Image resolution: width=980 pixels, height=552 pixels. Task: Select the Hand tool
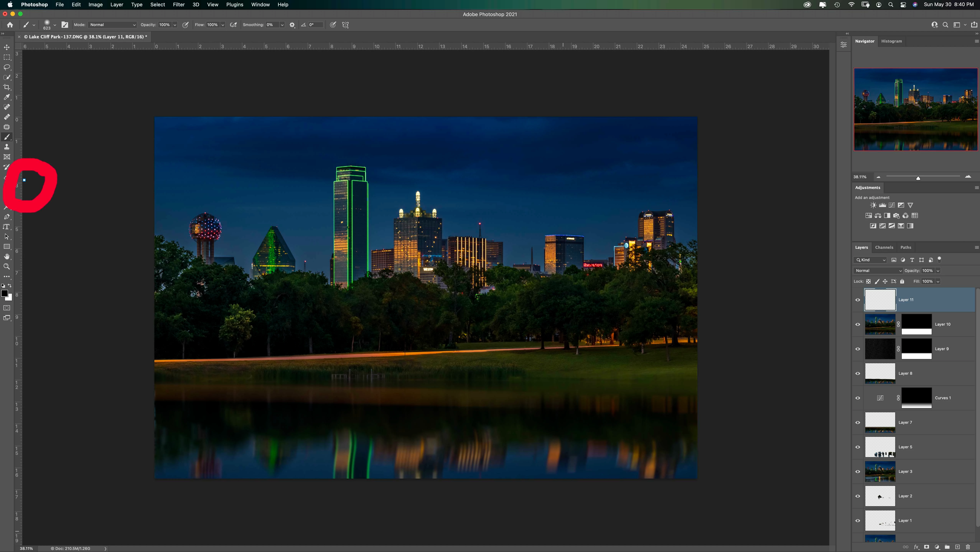coord(7,257)
